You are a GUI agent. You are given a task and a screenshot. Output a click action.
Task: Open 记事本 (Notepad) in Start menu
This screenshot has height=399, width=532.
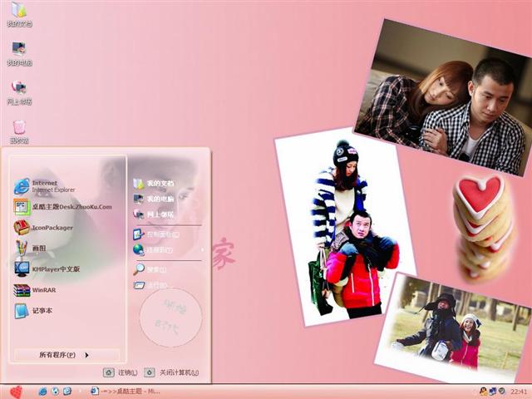pos(42,311)
